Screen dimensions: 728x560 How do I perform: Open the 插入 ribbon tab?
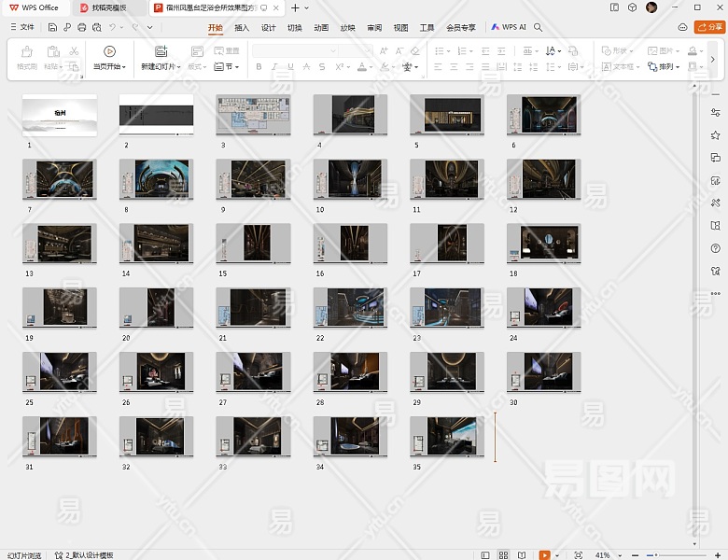click(x=242, y=28)
